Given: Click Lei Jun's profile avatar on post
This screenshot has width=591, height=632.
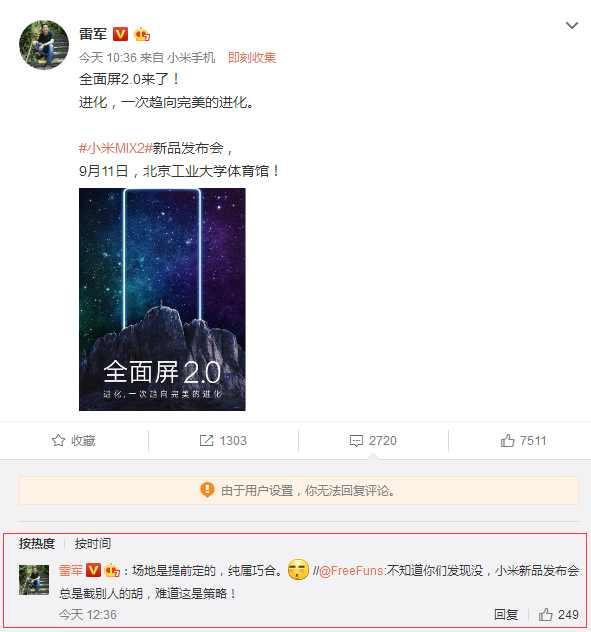Looking at the screenshot, I should click(44, 45).
